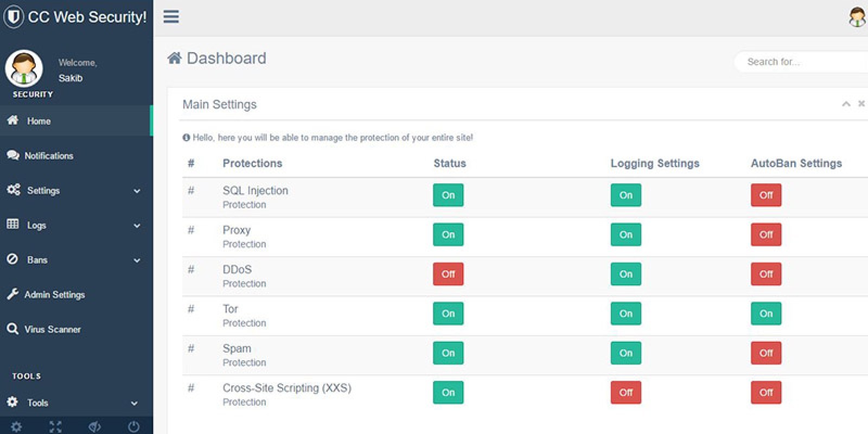Image resolution: width=868 pixels, height=434 pixels.
Task: Click the Search for... field
Action: (797, 62)
